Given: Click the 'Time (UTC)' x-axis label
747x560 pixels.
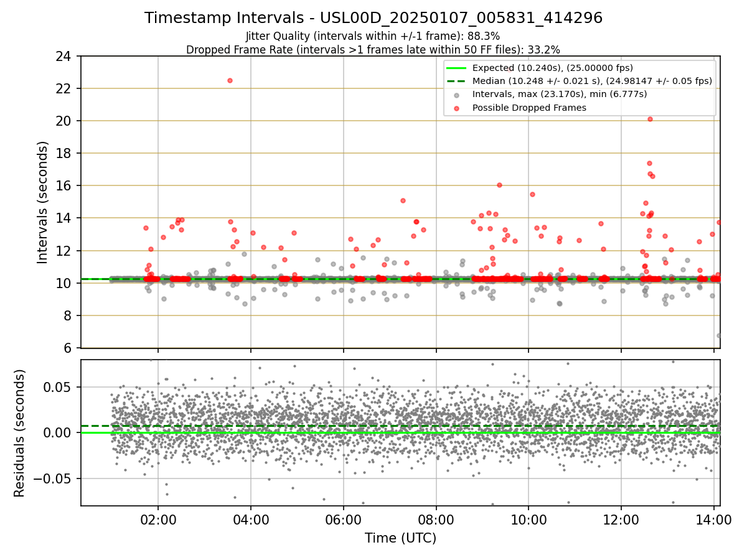Looking at the screenshot, I should [400, 538].
